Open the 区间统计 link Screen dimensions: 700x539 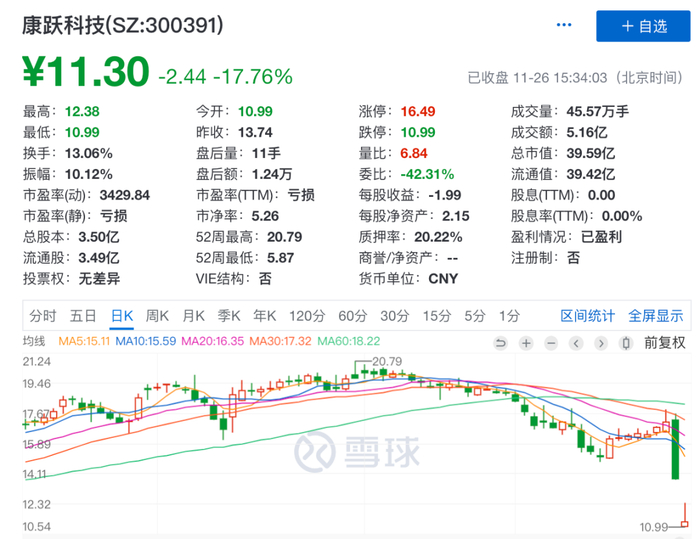(x=588, y=316)
